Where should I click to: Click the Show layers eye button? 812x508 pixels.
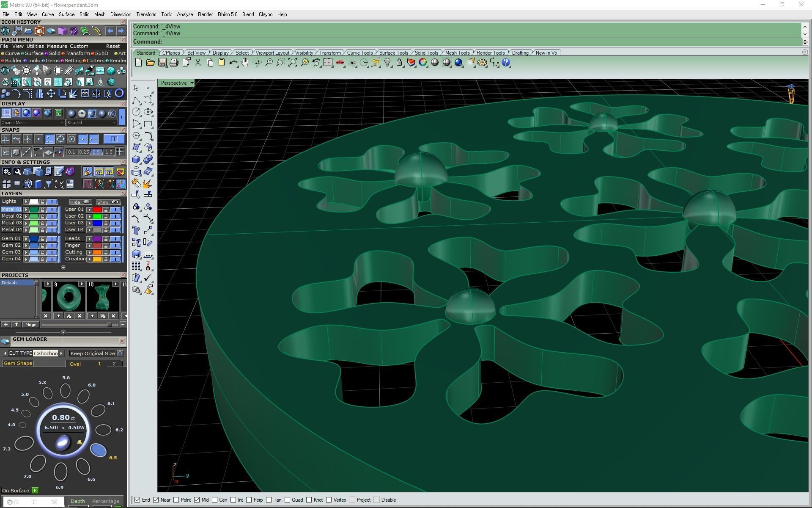tap(108, 202)
